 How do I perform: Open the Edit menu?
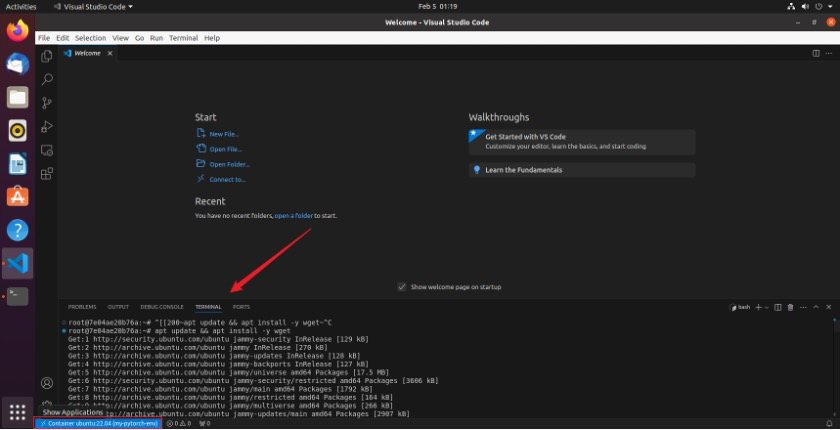[x=63, y=38]
